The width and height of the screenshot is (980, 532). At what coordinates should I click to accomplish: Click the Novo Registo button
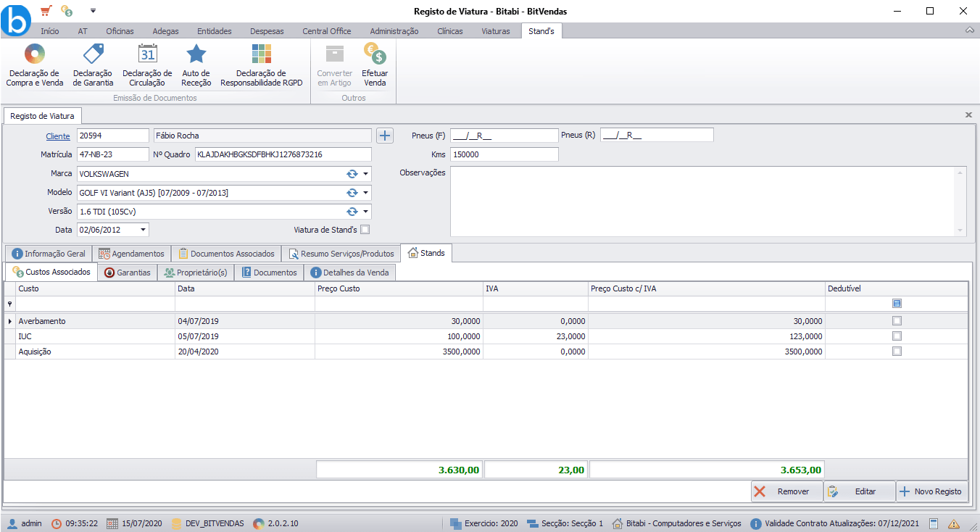[931, 491]
